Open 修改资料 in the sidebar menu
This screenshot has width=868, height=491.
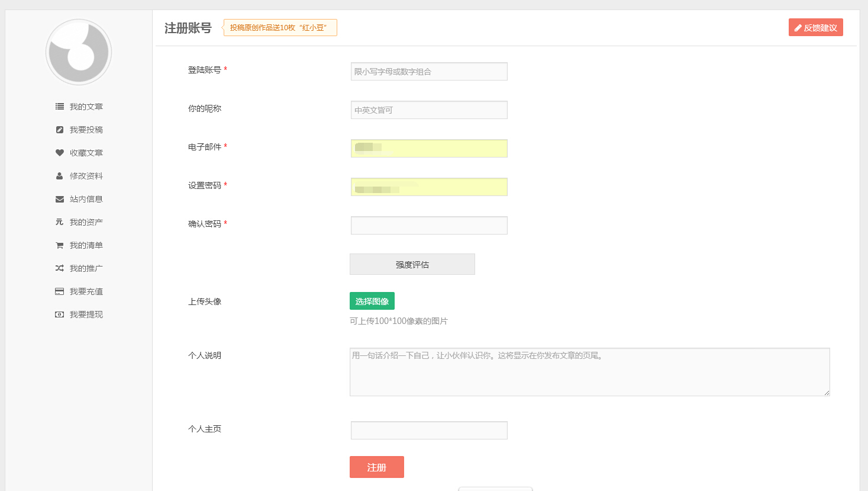tap(86, 176)
